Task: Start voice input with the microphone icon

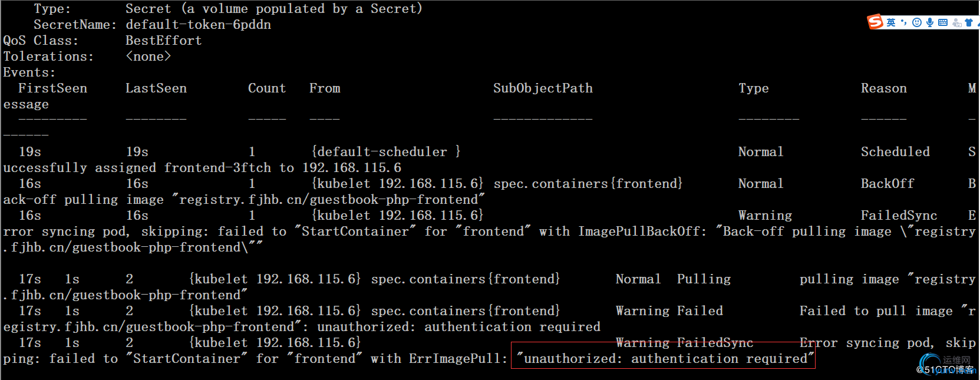Action: point(930,22)
